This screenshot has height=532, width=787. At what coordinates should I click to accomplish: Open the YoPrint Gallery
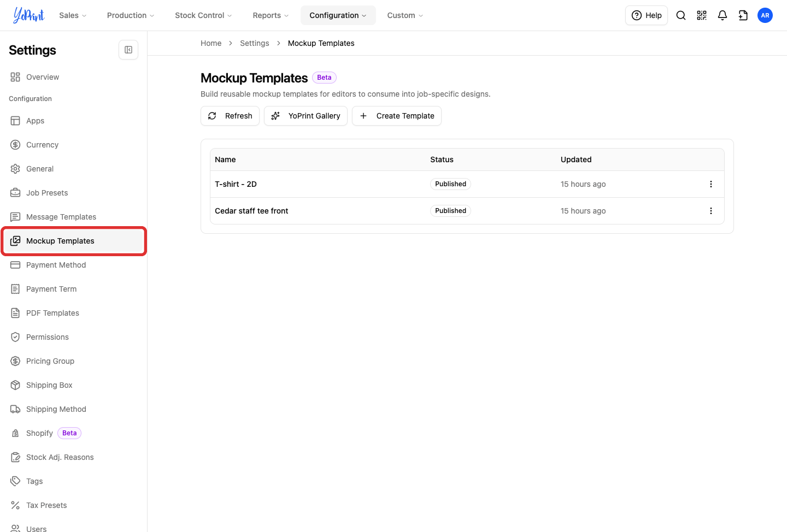(306, 116)
